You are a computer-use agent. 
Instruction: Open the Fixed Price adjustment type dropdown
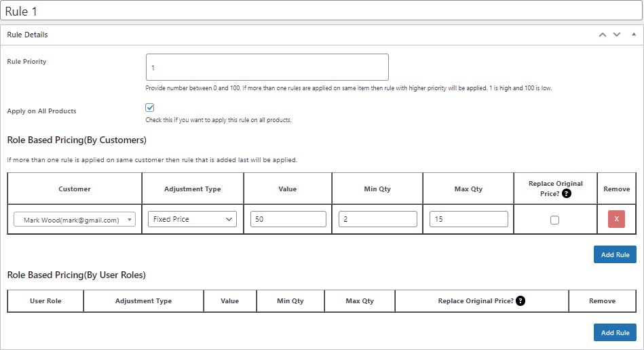pyautogui.click(x=192, y=219)
